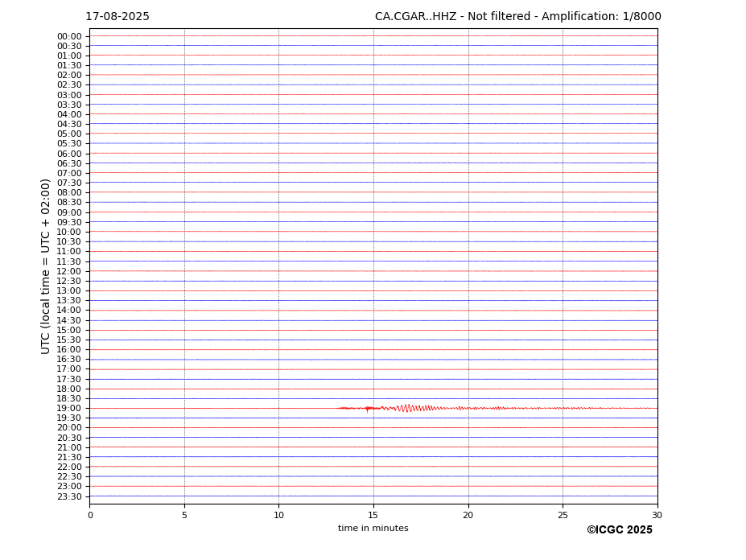746x560 pixels.
Task: Select the 06:30 time label
Action: [x=69, y=163]
